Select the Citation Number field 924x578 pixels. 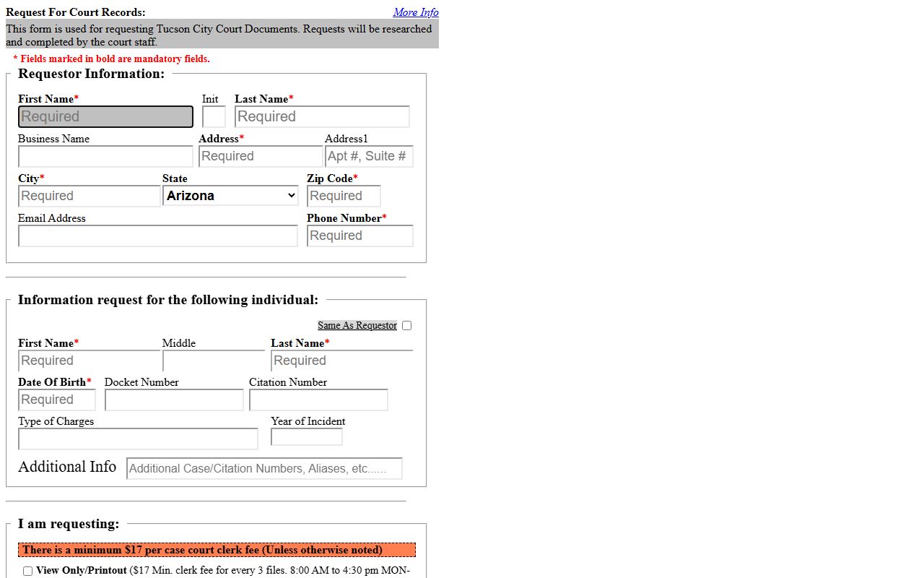318,400
